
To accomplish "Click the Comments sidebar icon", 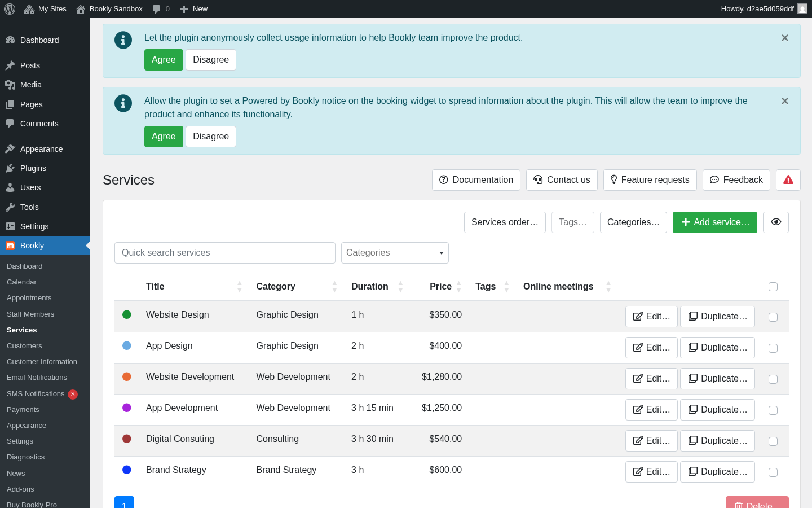I will coord(10,124).
